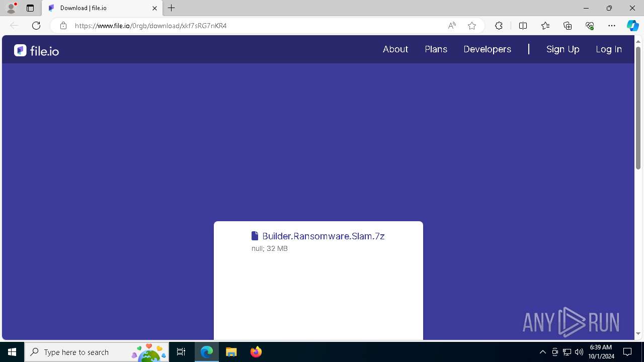Go back to previous page
This screenshot has height=362, width=644.
[x=14, y=26]
